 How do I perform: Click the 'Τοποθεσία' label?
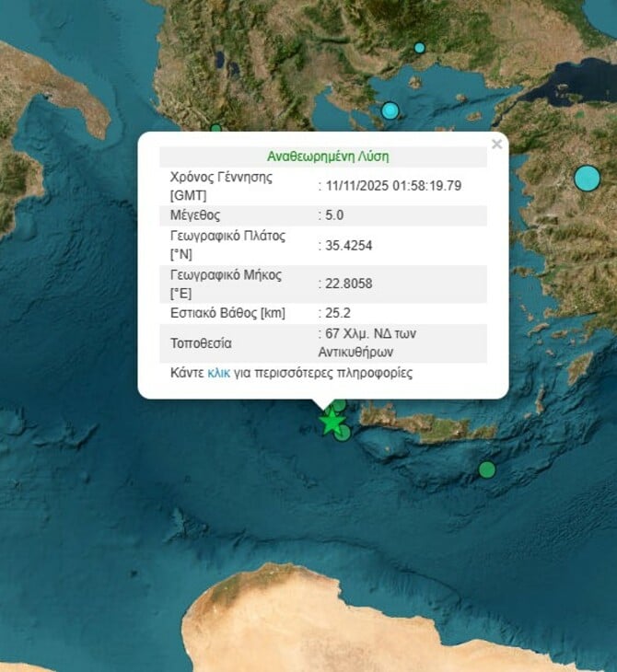click(x=201, y=343)
